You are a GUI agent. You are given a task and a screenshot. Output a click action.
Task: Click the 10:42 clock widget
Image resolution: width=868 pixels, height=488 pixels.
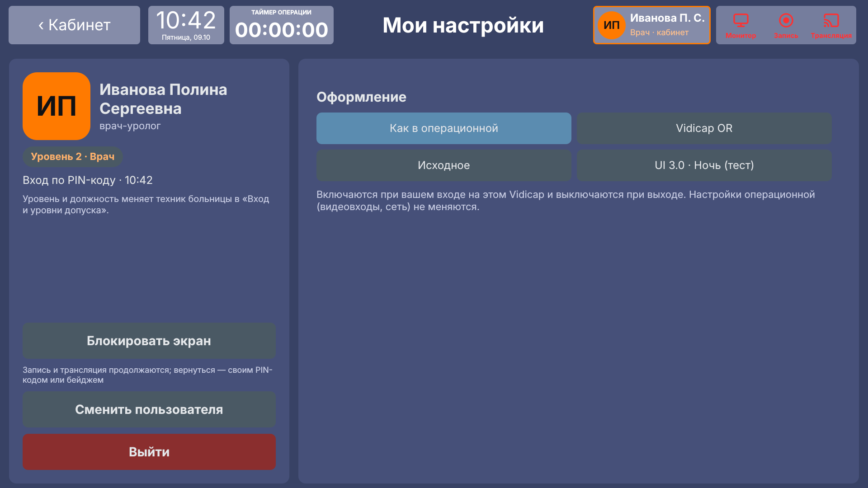pos(186,25)
